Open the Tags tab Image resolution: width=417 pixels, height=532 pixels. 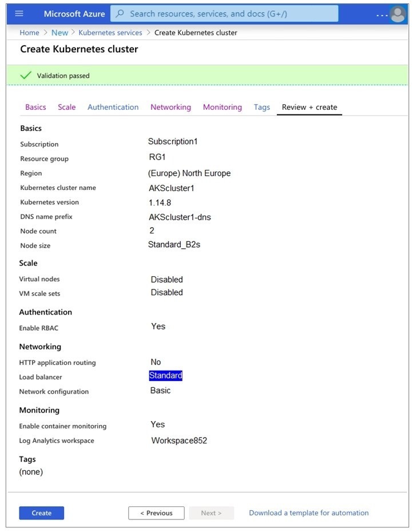coord(261,107)
